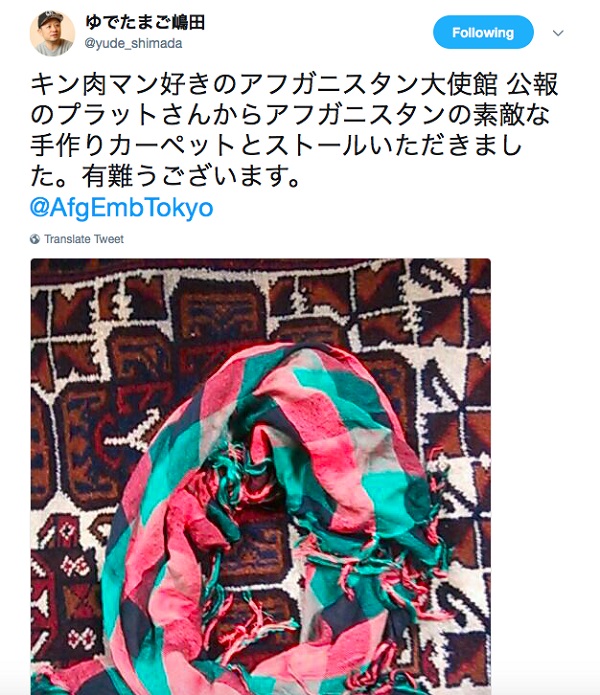Image resolution: width=600 pixels, height=695 pixels.
Task: Open the @AfgEmbTokyo mention link
Action: pyautogui.click(x=121, y=207)
